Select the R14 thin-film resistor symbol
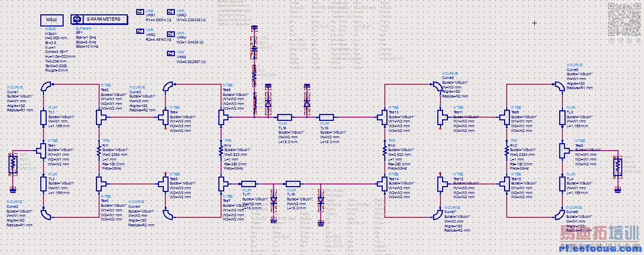This screenshot has width=644, height=255. click(x=220, y=151)
